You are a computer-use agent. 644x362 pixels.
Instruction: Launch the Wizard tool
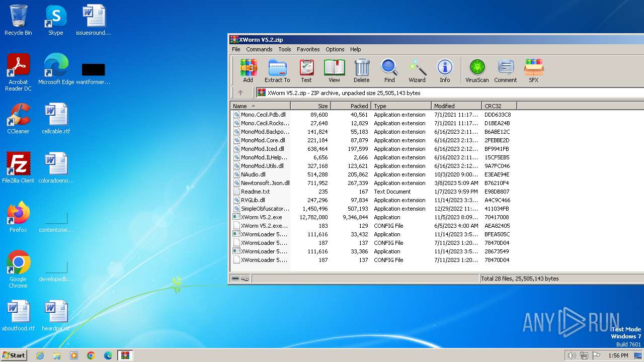pyautogui.click(x=417, y=70)
